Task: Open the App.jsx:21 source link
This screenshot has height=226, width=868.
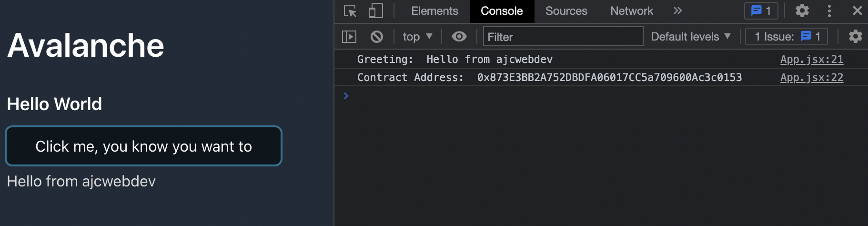Action: pyautogui.click(x=811, y=60)
